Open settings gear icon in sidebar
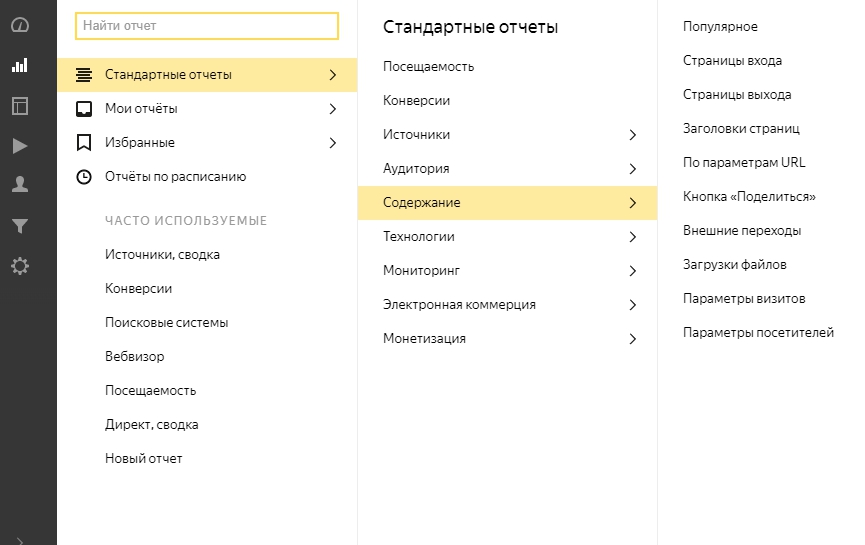This screenshot has height=545, width=865. (x=20, y=266)
